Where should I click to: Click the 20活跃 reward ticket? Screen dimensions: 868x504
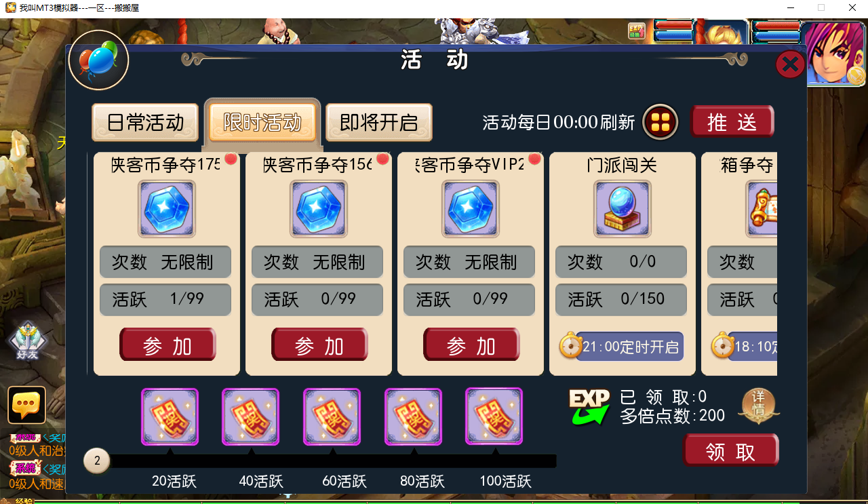click(x=170, y=416)
